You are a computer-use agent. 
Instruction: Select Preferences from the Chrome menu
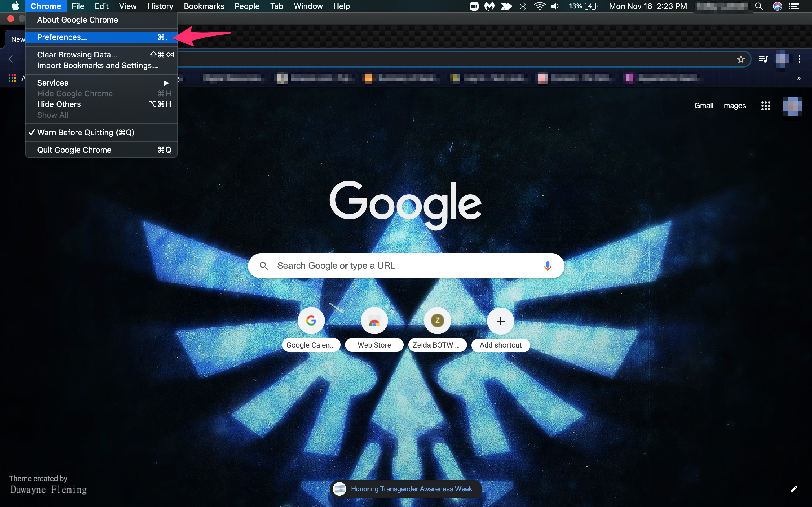[x=62, y=37]
